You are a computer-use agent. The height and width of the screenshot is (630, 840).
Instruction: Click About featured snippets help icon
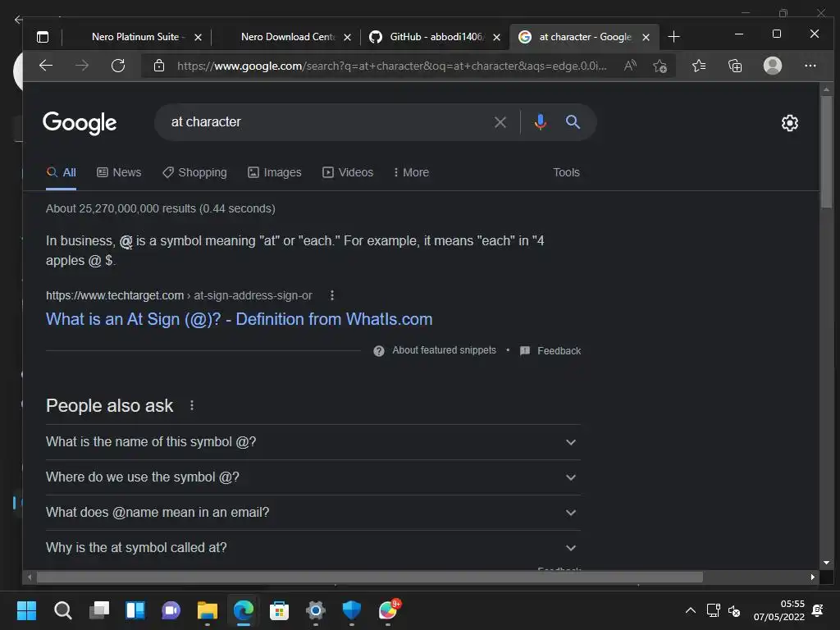click(x=379, y=351)
